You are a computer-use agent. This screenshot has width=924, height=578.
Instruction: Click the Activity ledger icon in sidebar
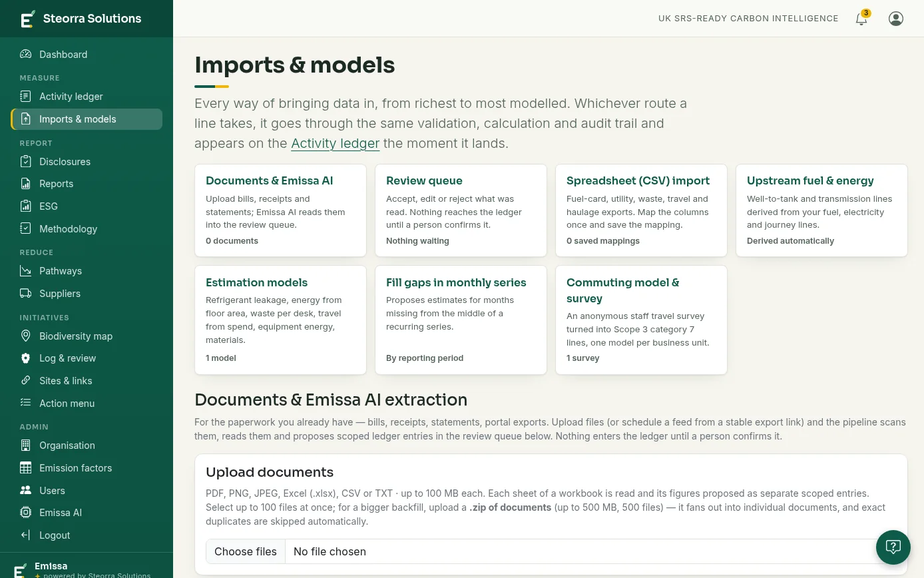(26, 97)
